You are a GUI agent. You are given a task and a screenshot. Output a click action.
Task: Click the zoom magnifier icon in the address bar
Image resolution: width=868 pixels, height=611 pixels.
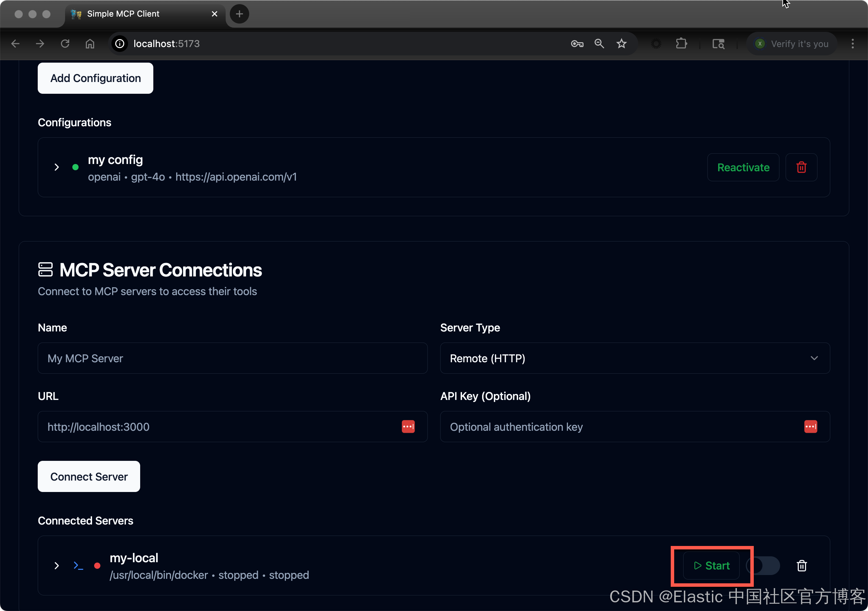[x=599, y=44]
